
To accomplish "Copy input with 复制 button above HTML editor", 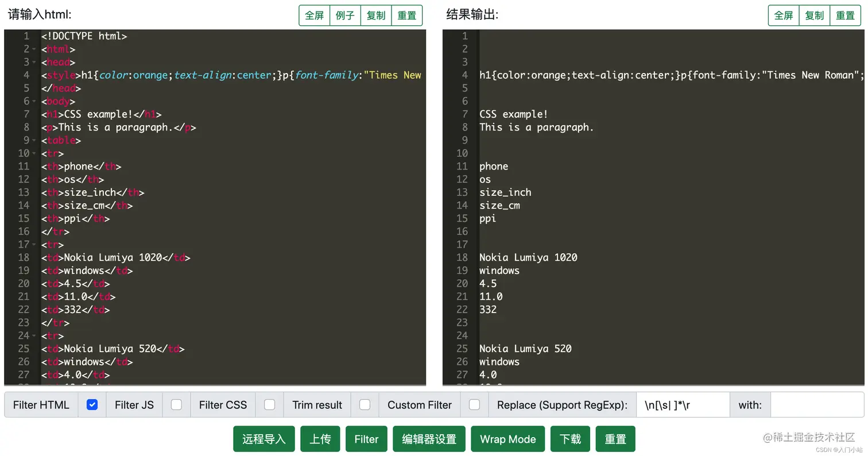I will coord(376,16).
